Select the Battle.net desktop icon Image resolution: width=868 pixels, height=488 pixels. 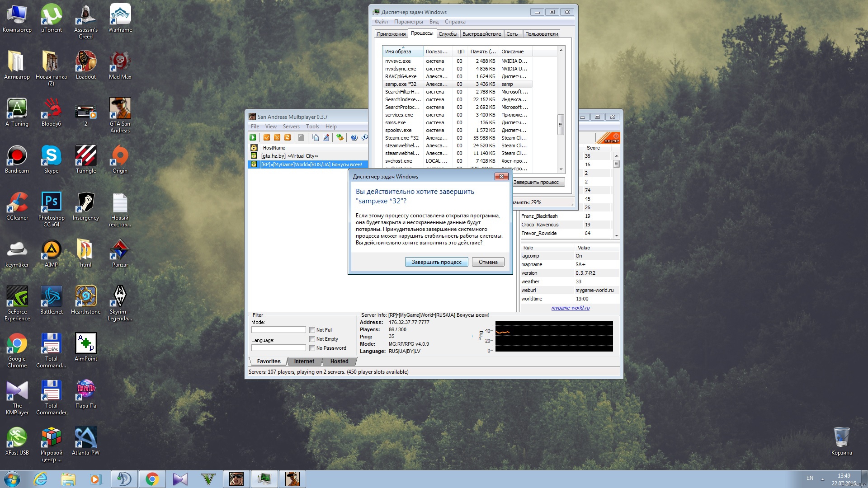coord(52,300)
